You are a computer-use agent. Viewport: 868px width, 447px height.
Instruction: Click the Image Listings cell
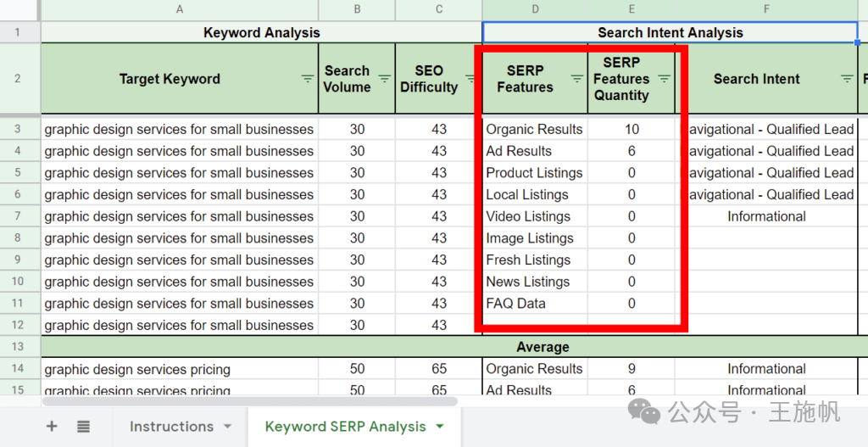point(535,238)
